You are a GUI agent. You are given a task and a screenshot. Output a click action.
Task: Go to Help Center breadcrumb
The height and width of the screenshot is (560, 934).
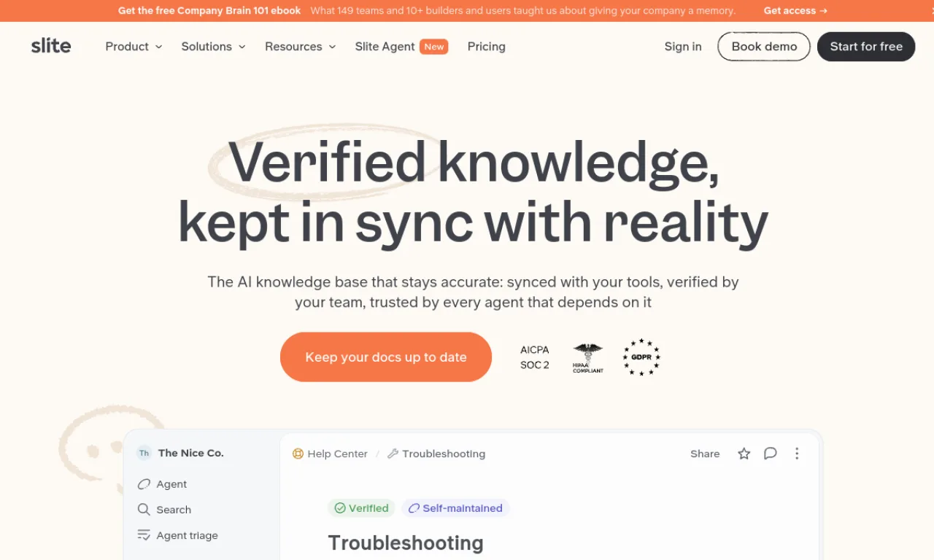(x=337, y=454)
